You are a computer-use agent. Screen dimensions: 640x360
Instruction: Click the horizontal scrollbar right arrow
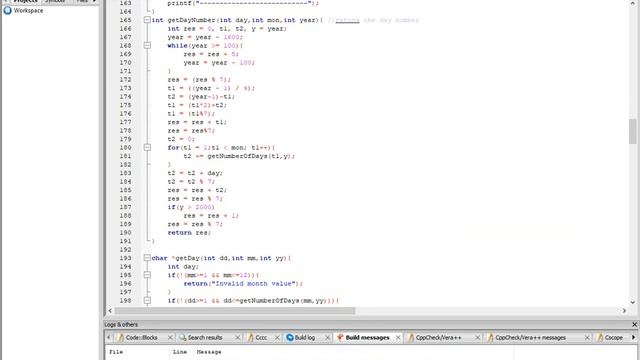click(624, 311)
